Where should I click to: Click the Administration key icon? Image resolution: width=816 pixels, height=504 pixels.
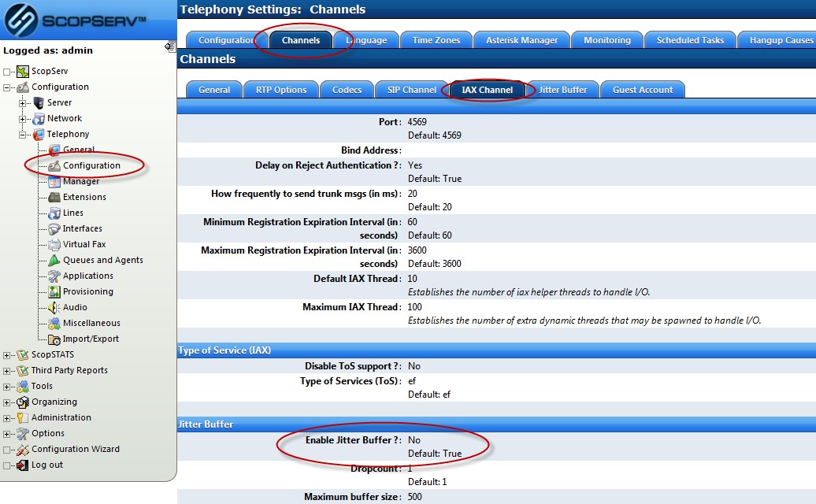(22, 417)
